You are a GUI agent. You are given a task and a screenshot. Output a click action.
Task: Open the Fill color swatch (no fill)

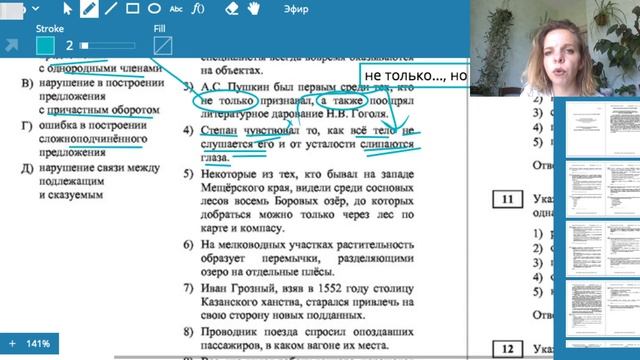click(x=163, y=45)
